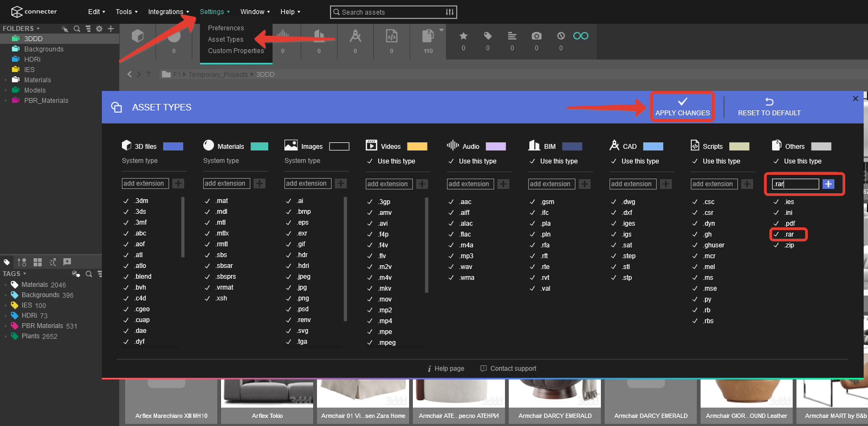
Task: Add new folder with plus icon
Action: point(111,29)
